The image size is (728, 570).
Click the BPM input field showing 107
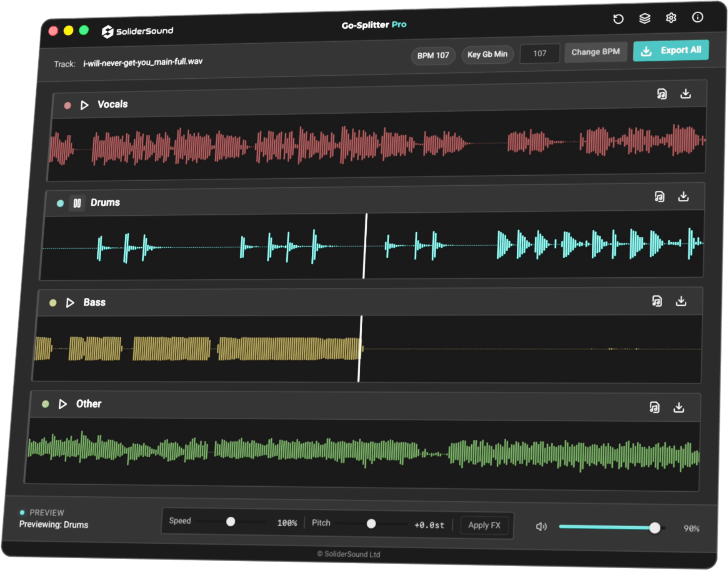coord(540,54)
